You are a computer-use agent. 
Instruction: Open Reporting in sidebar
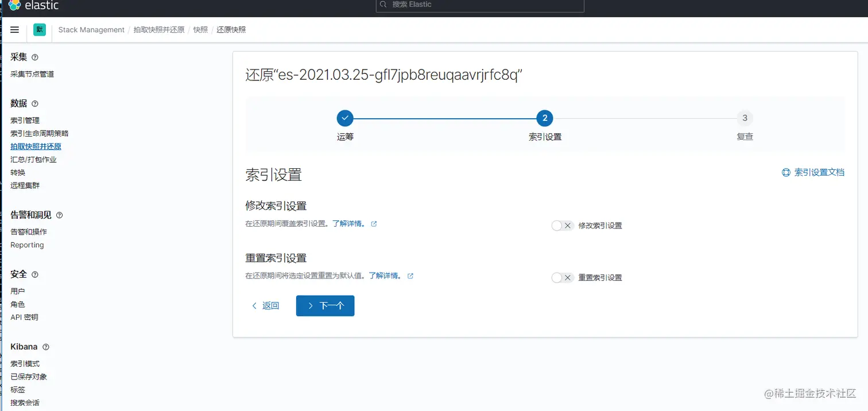click(x=27, y=245)
